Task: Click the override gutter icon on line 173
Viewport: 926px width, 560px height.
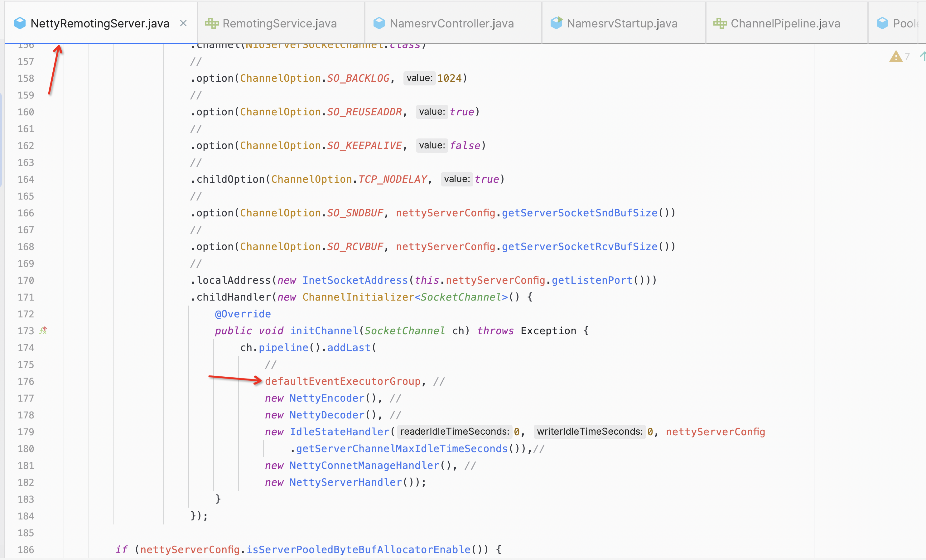Action: click(x=43, y=331)
